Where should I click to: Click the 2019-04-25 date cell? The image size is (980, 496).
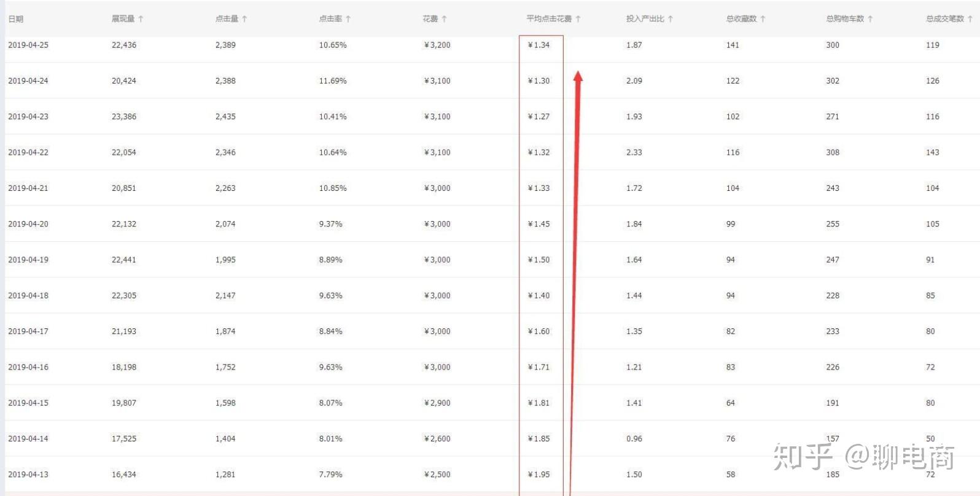(x=28, y=45)
